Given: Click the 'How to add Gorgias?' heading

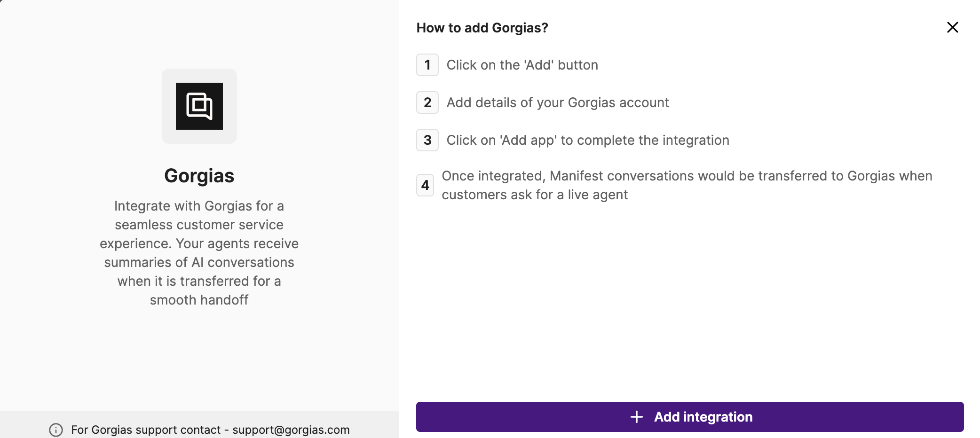Looking at the screenshot, I should (x=482, y=27).
